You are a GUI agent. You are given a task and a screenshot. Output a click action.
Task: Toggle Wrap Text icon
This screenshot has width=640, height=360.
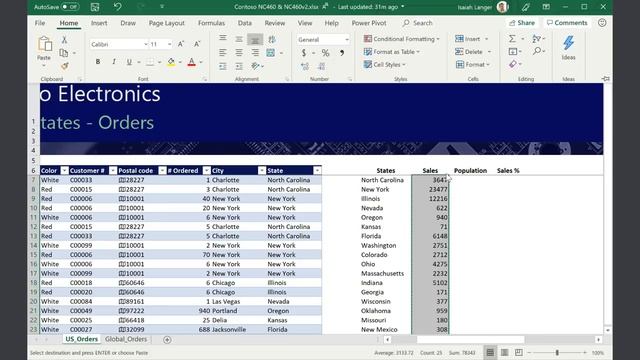point(272,40)
